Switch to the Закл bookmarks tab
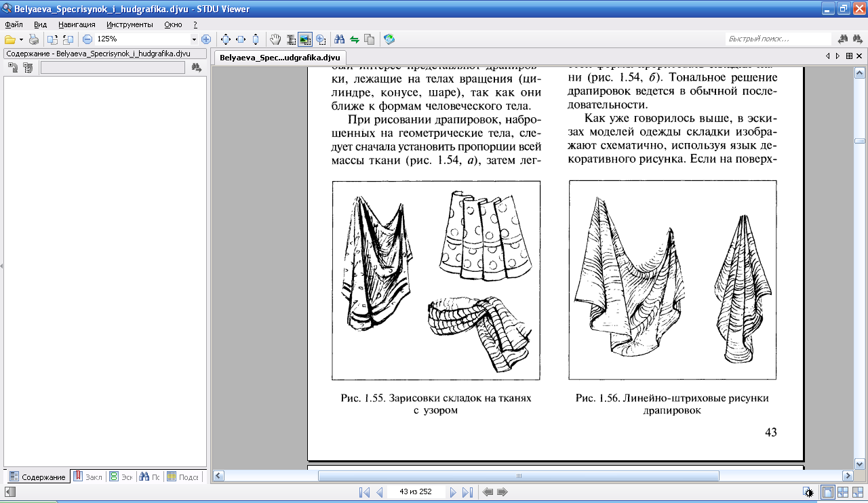Image resolution: width=868 pixels, height=503 pixels. click(x=88, y=477)
